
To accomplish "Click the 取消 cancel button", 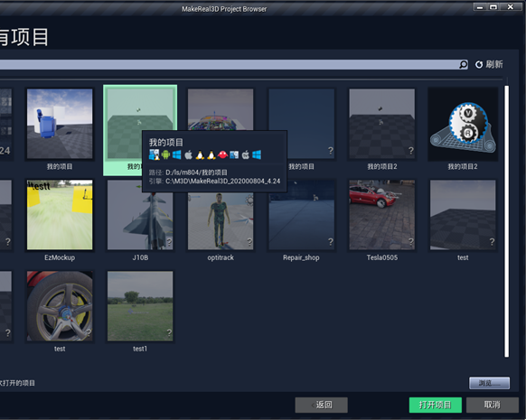I will pos(493,405).
